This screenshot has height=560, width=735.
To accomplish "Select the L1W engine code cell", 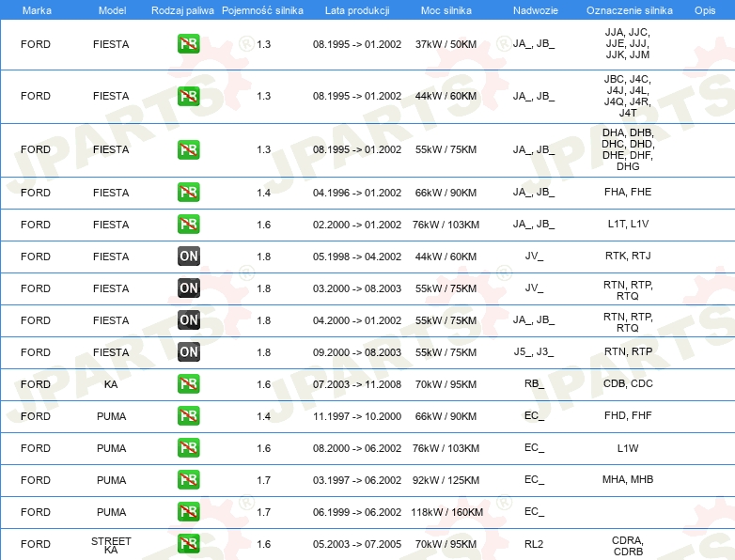I will 628,448.
